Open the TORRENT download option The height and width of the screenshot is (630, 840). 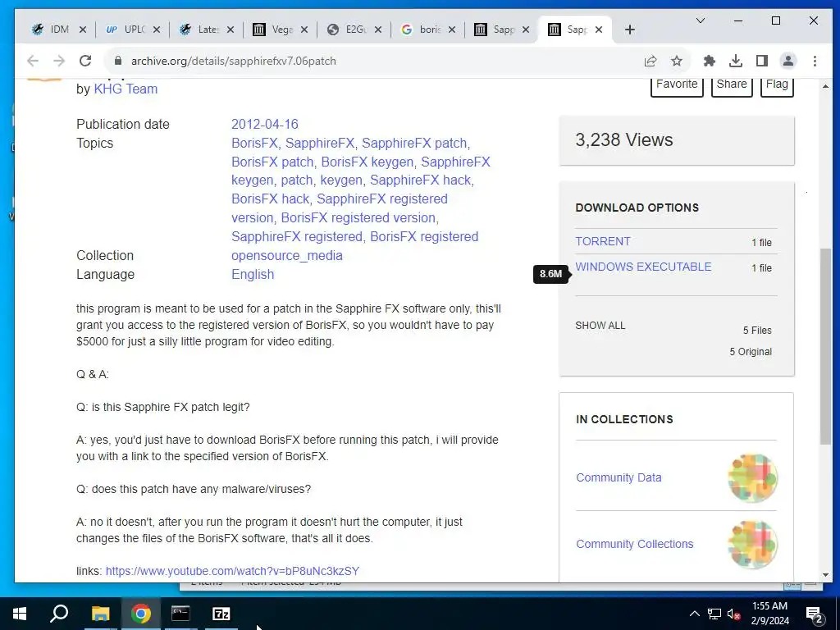click(x=603, y=242)
